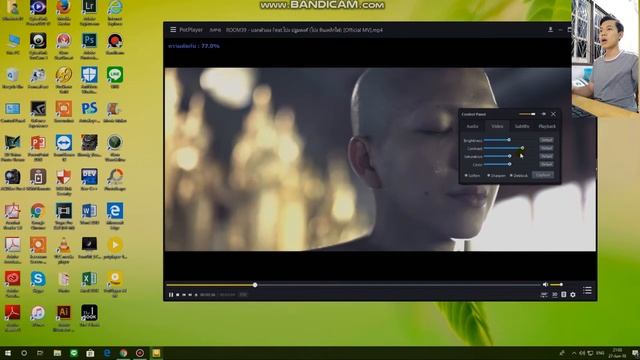Click the video seek bar handle

(x=255, y=285)
